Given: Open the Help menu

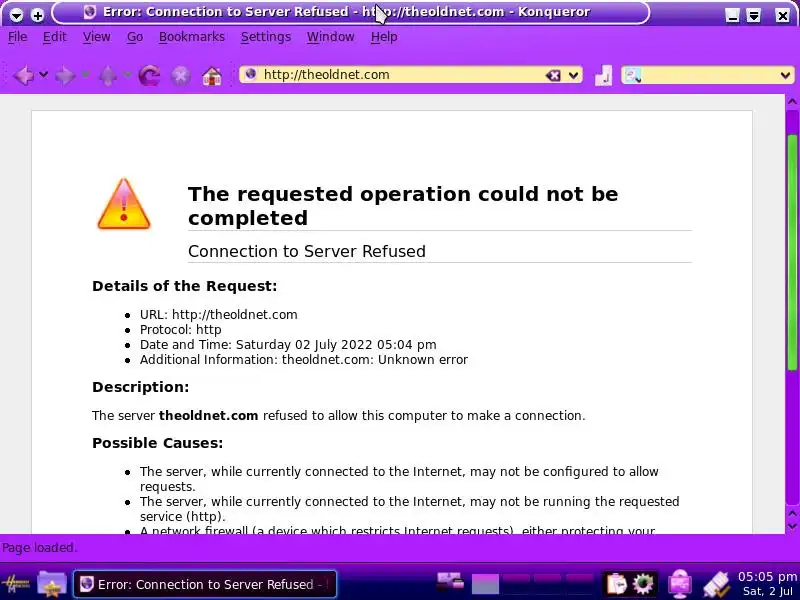Looking at the screenshot, I should (x=384, y=37).
